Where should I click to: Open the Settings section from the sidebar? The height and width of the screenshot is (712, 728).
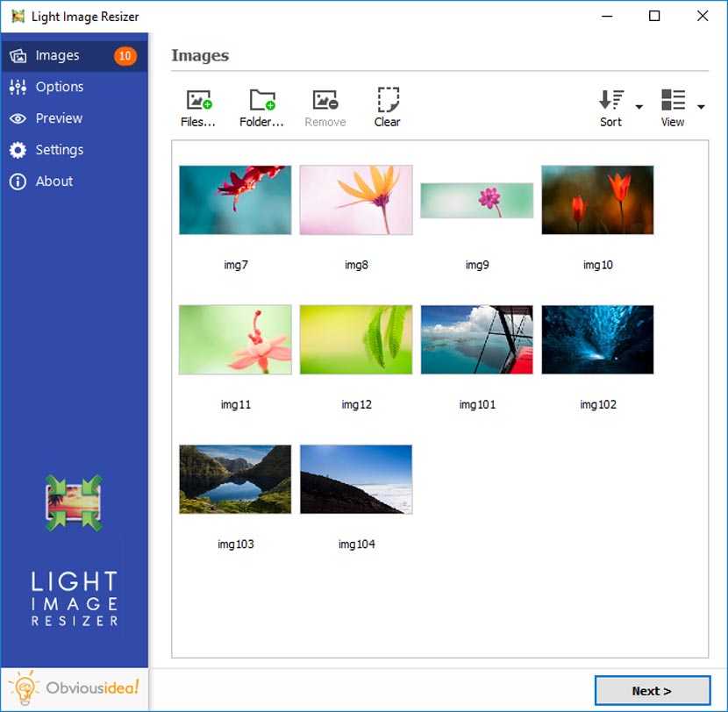point(58,150)
